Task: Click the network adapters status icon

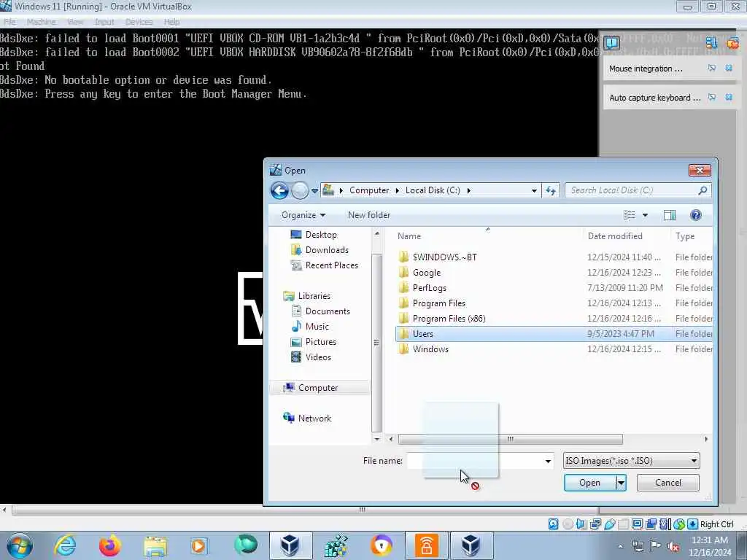Action: 595,524
